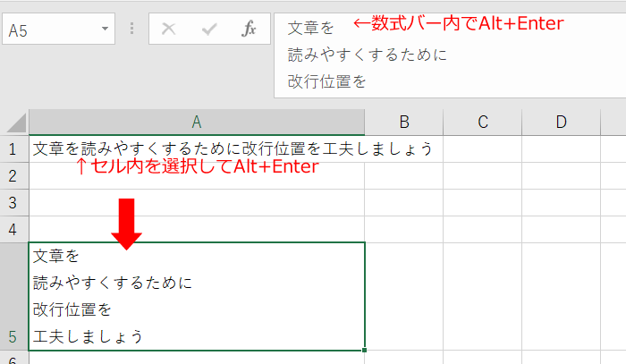
Task: Select row 1 by its row header
Action: (13, 148)
